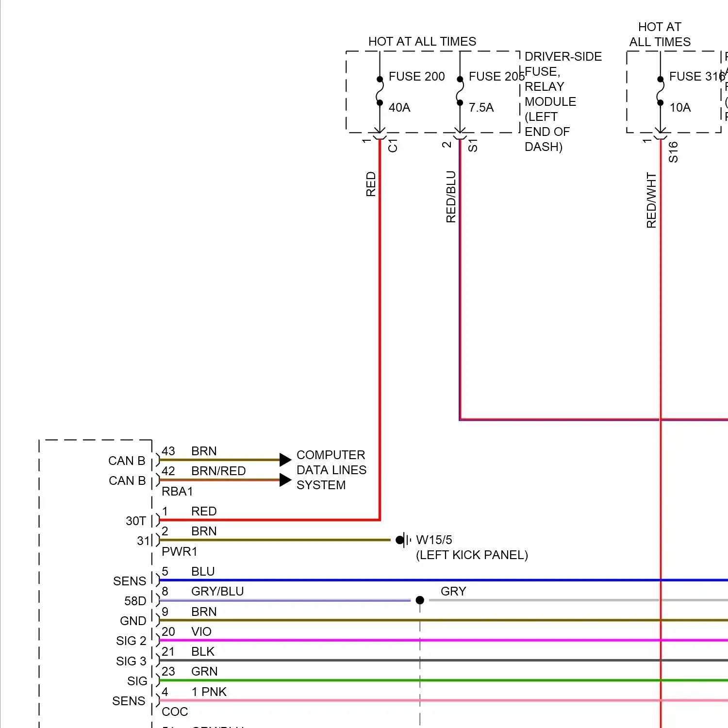Click the DRIVER-SIDE FUSE, RELAY MODULE description
Image resolution: width=728 pixels, height=728 pixels.
563,101
